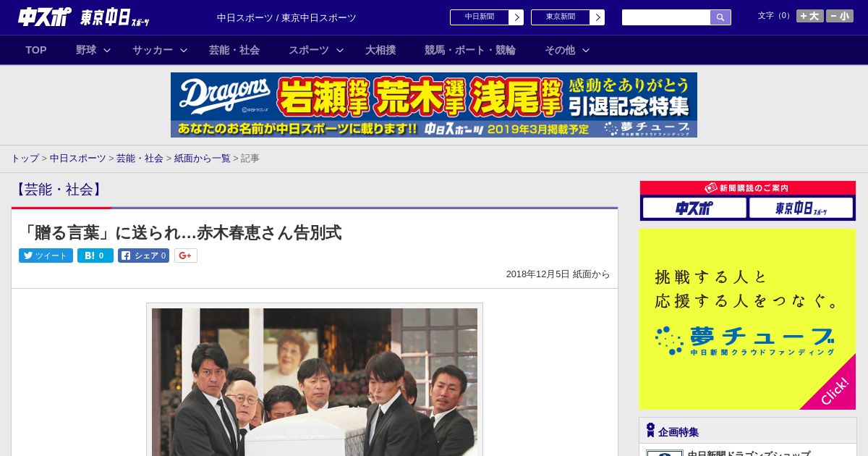Image resolution: width=868 pixels, height=456 pixels.
Task: Increase text size with ＋大 button
Action: point(810,16)
